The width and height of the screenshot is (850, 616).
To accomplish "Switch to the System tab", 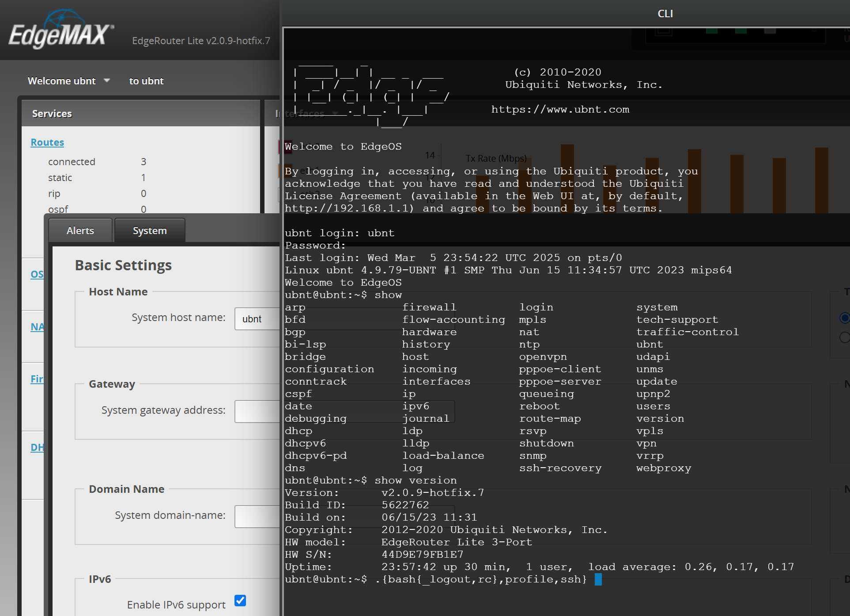I will click(x=150, y=231).
